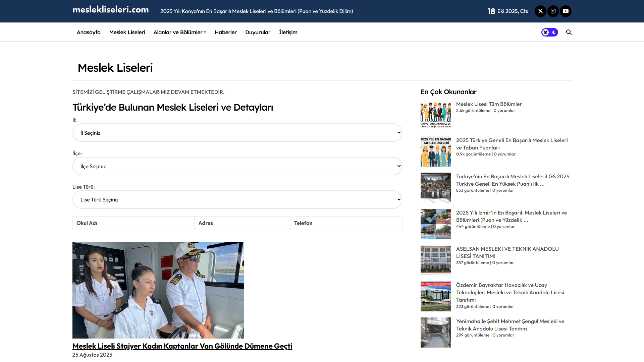Go to the Anasayfa menu item
This screenshot has height=362, width=644.
pyautogui.click(x=89, y=32)
